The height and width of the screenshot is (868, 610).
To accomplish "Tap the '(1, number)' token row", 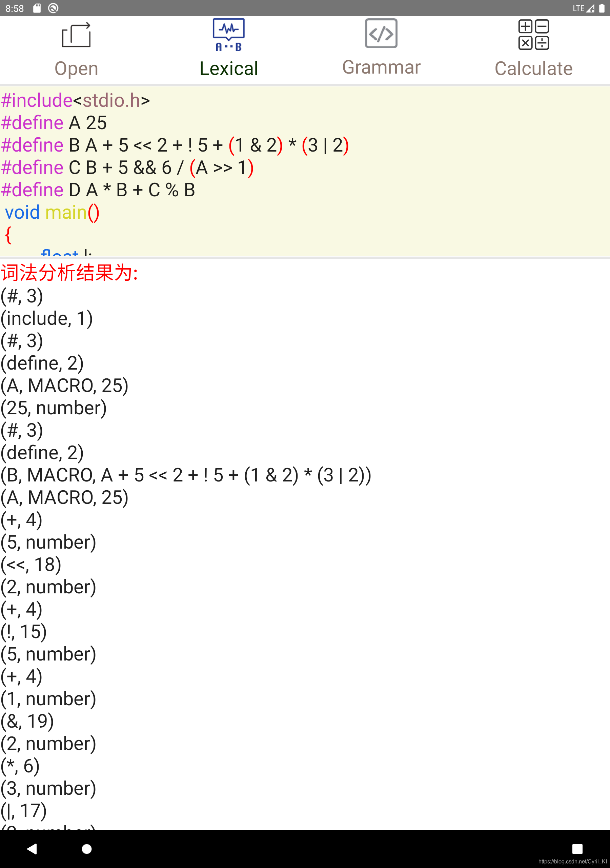I will coord(48,699).
